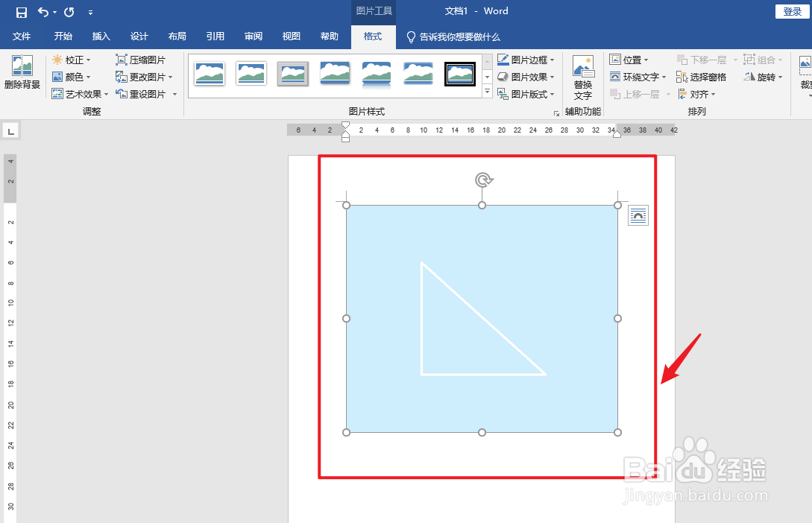Open the 图片效果 picture effects menu
This screenshot has width=812, height=523.
[x=526, y=77]
